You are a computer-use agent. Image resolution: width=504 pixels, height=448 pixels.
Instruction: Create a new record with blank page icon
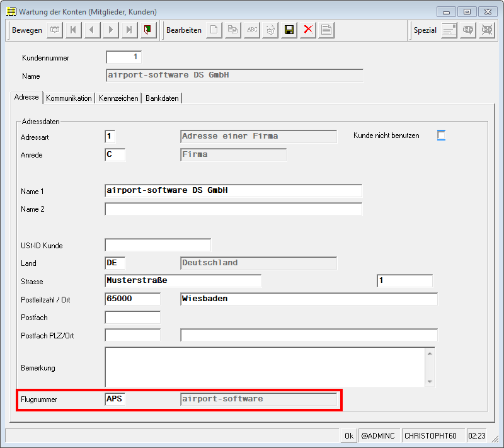pyautogui.click(x=214, y=30)
